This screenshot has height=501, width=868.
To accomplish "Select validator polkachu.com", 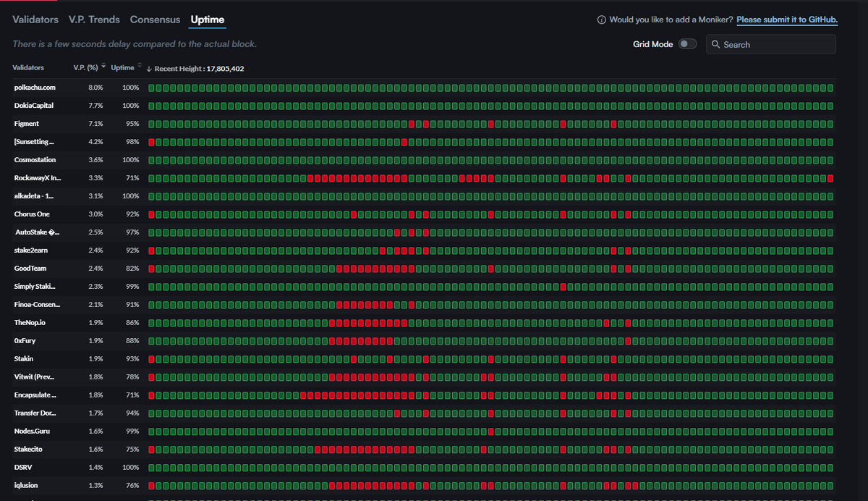I will tap(35, 88).
